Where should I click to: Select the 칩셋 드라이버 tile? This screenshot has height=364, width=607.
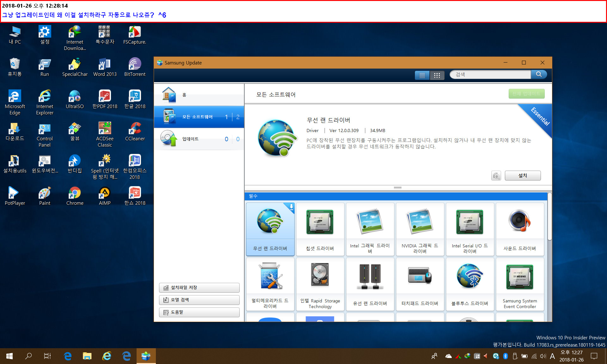pyautogui.click(x=320, y=229)
